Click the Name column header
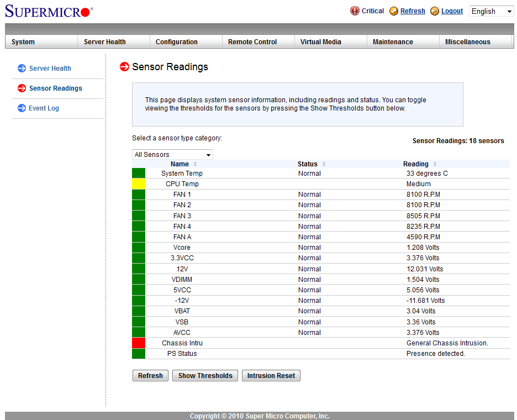This screenshot has height=420, width=517. (180, 164)
